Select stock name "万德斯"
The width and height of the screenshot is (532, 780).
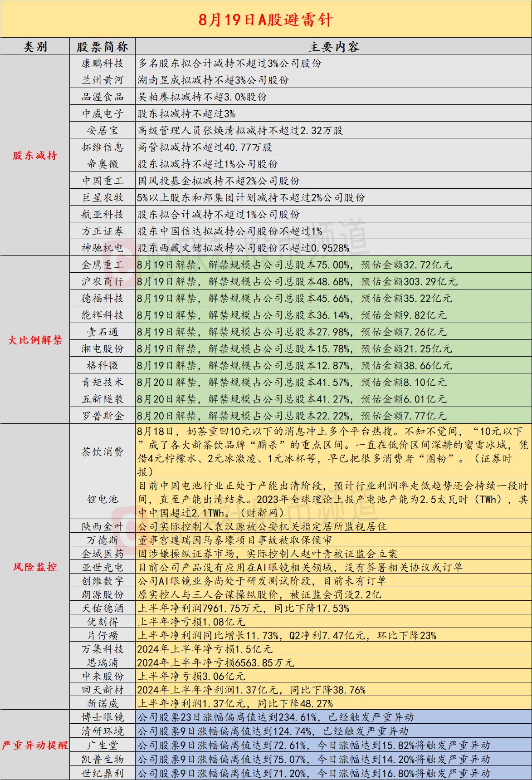102,540
